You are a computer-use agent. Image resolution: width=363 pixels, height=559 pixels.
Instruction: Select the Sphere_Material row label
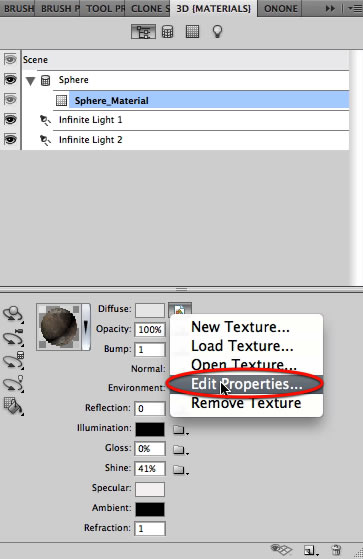[112, 101]
